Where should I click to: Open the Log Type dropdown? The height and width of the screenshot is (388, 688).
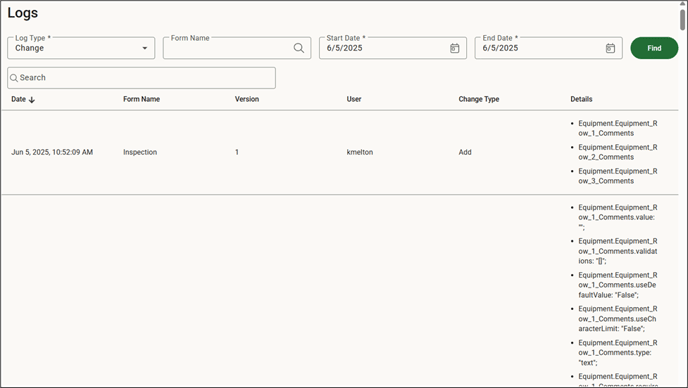tap(81, 48)
